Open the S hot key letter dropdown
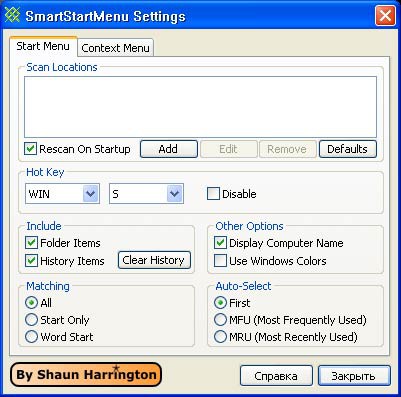The width and height of the screenshot is (401, 397). [x=175, y=194]
